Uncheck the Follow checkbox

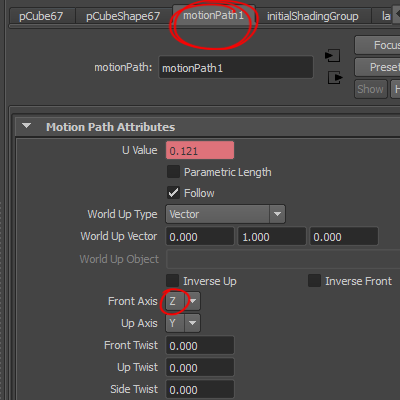click(x=173, y=193)
